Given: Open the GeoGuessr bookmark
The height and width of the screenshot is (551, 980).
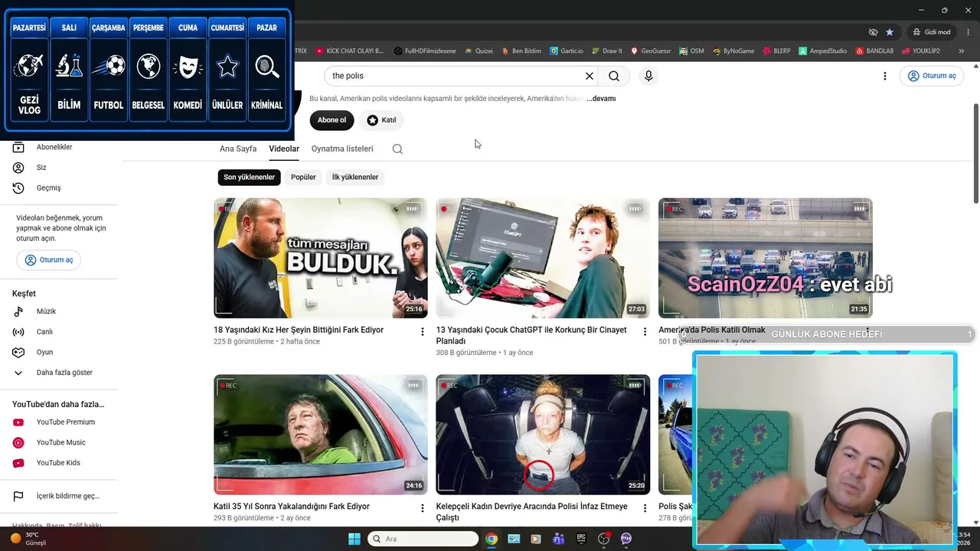Looking at the screenshot, I should 650,51.
